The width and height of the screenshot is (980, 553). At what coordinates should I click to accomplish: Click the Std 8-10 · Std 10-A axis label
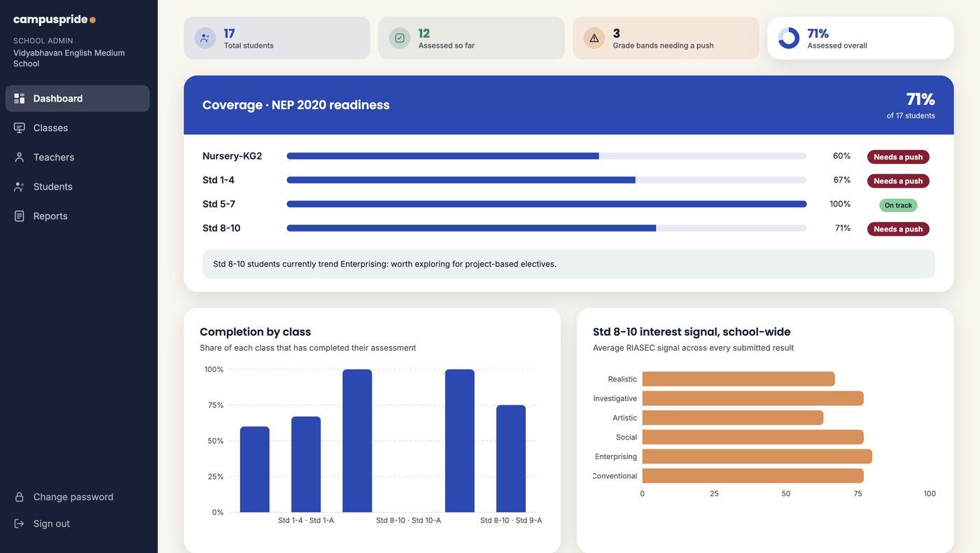click(409, 520)
